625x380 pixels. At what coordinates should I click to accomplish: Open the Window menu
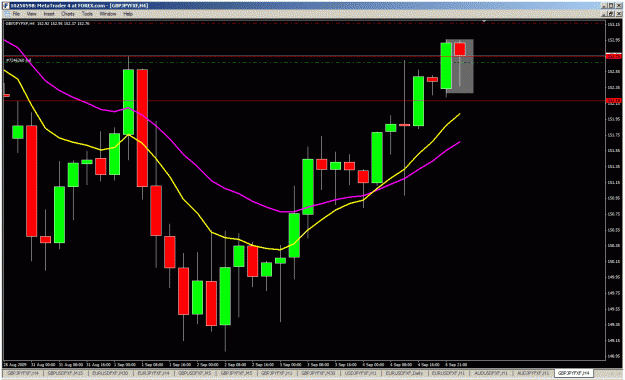(x=108, y=14)
